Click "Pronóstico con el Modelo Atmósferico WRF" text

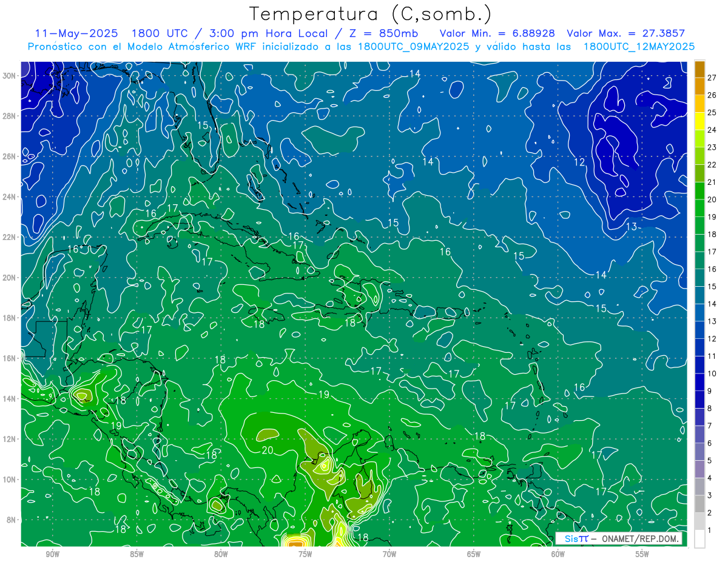143,47
